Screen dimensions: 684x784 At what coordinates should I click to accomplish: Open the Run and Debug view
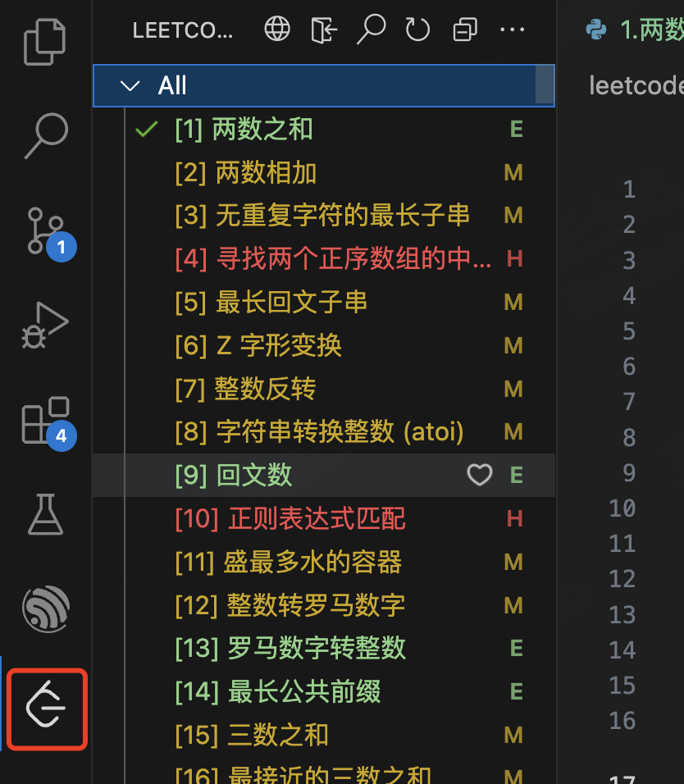45,326
